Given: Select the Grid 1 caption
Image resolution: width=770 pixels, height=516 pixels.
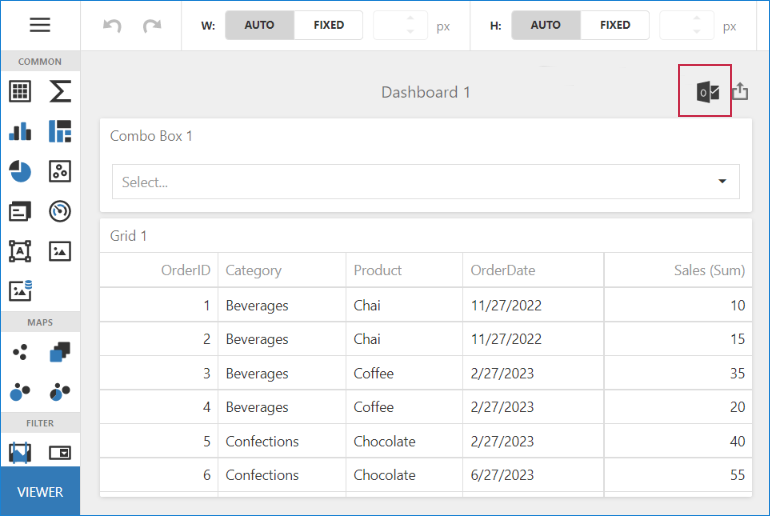Looking at the screenshot, I should point(129,236).
